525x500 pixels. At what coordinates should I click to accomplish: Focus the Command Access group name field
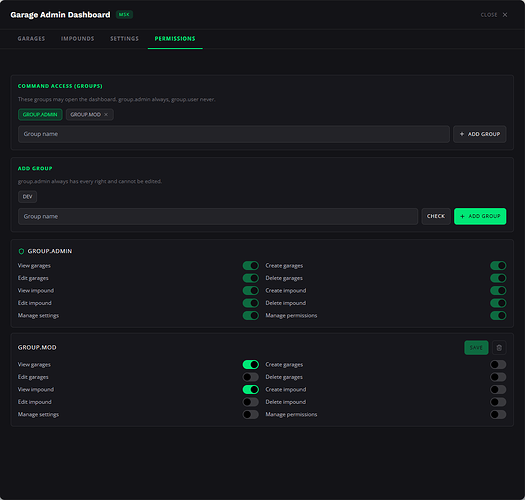(x=234, y=134)
